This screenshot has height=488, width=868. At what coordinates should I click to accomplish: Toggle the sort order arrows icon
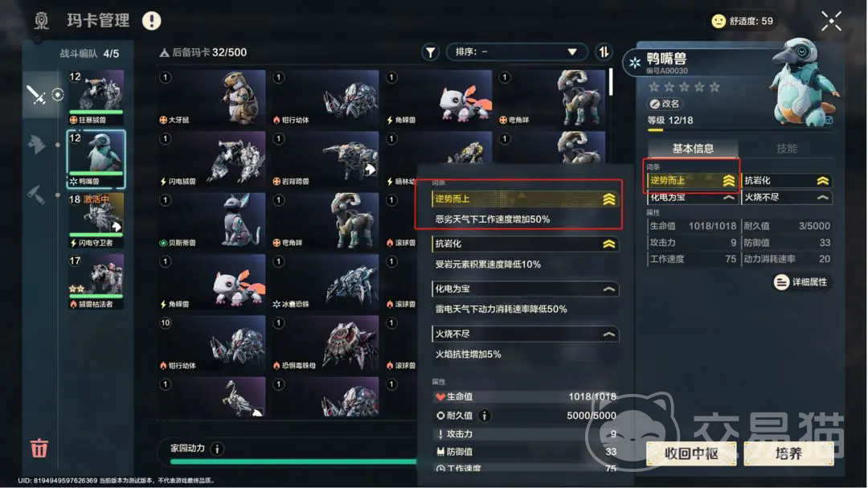[604, 52]
